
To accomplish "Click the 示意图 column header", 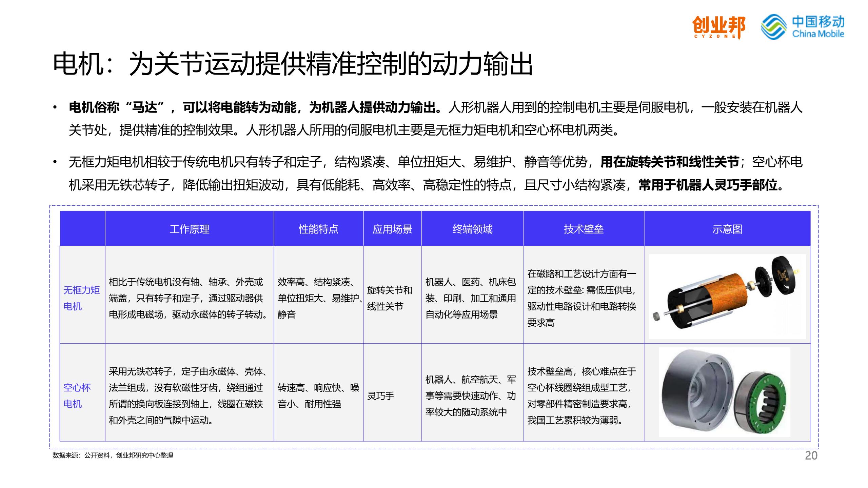I will click(727, 229).
